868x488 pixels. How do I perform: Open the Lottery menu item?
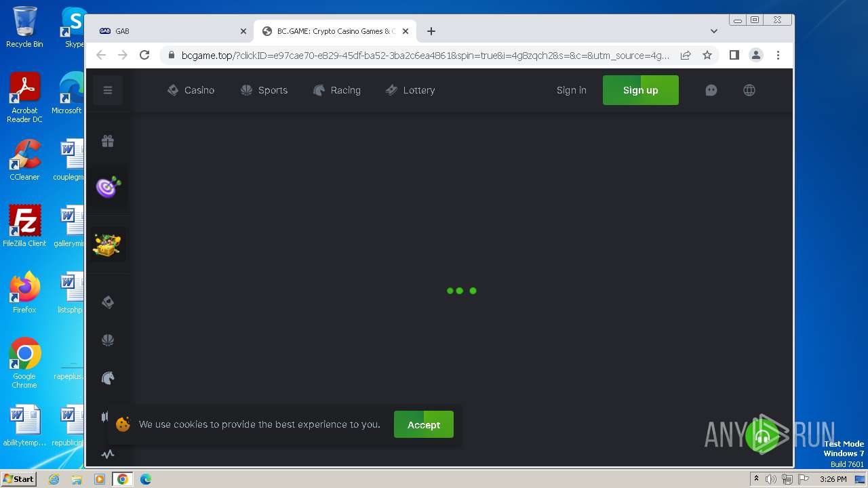410,90
